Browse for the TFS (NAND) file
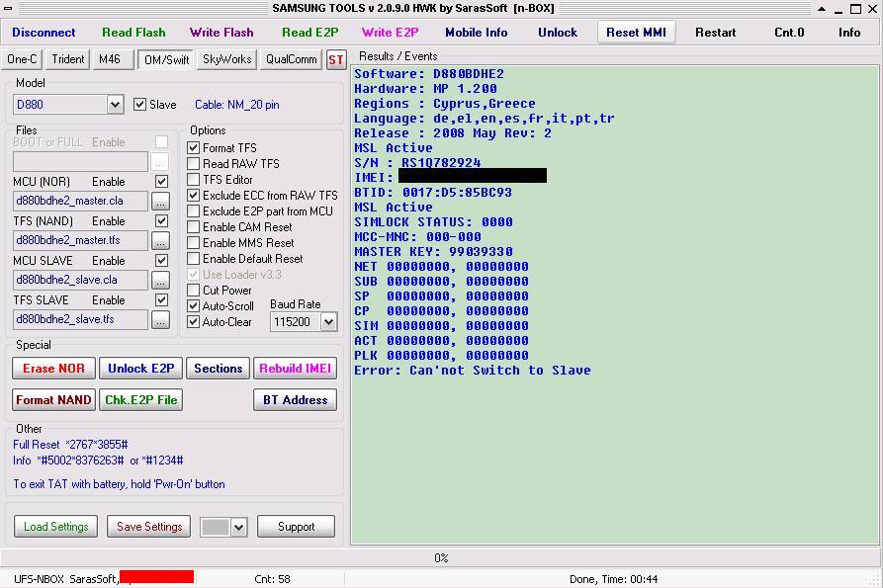Image resolution: width=883 pixels, height=588 pixels. 160,240
